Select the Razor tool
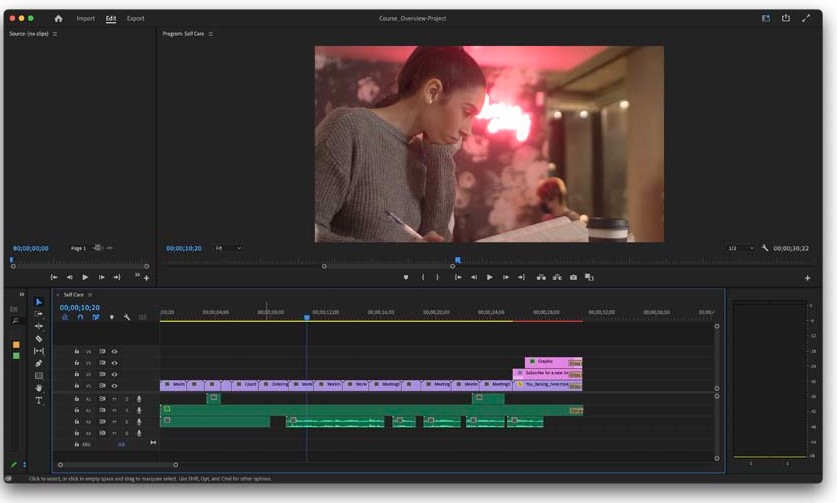The image size is (837, 503). tap(38, 339)
